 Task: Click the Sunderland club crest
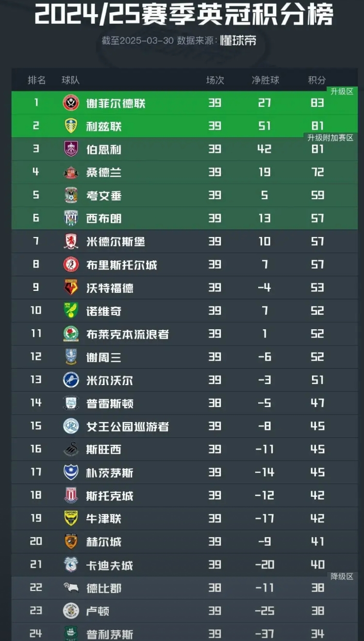[71, 172]
